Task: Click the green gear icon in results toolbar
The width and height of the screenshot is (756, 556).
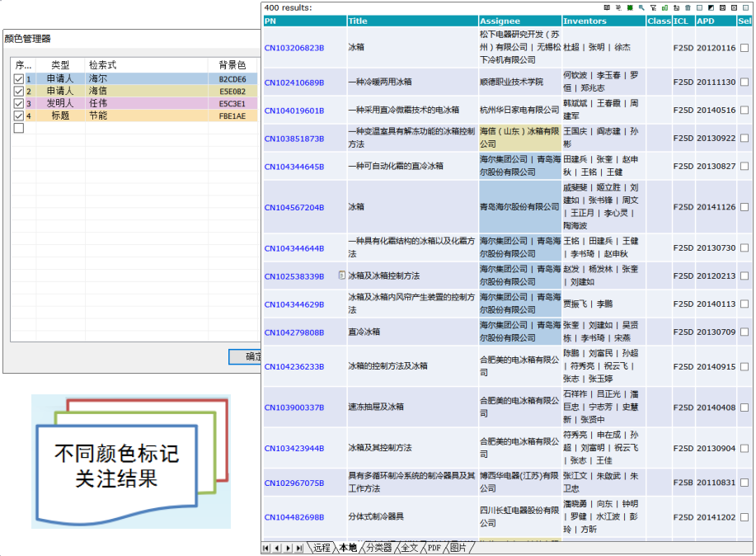Action: (x=630, y=7)
